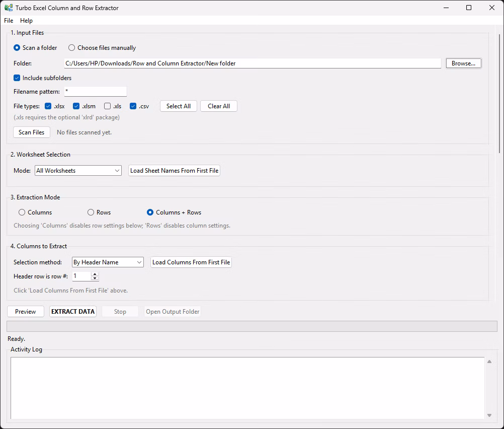Click the 'Ready.' status text
The width and height of the screenshot is (504, 429).
point(17,339)
